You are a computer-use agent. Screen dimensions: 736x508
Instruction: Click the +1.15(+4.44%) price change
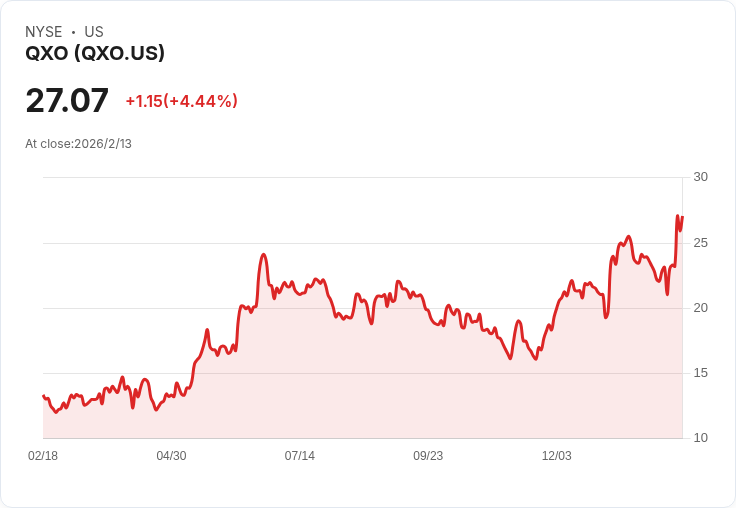[182, 101]
